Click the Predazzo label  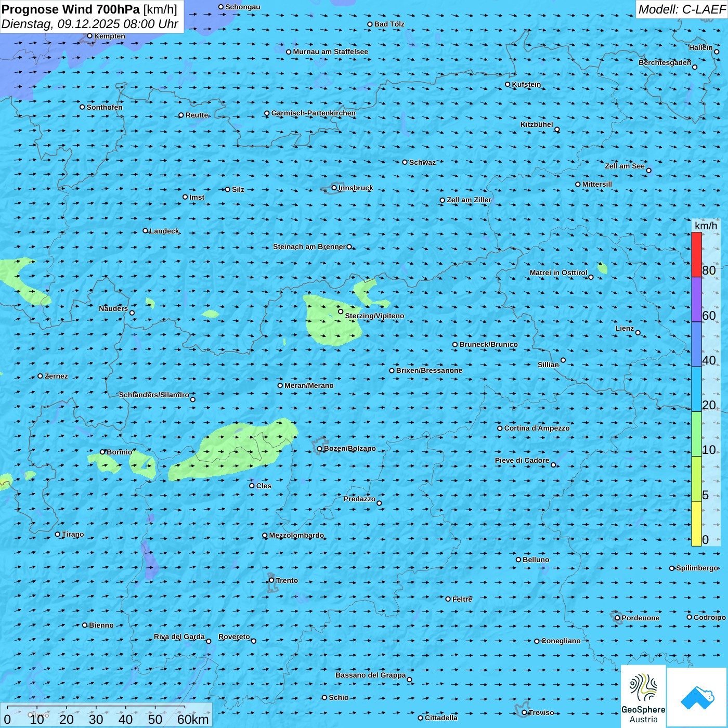click(359, 499)
